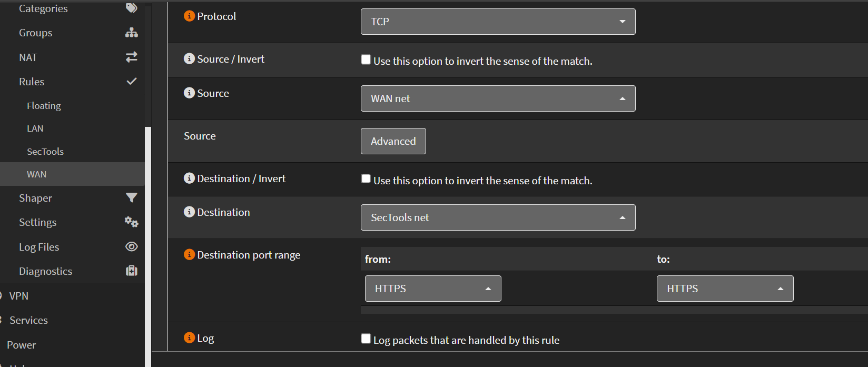Click the info icon for Destination port range

pyautogui.click(x=189, y=255)
